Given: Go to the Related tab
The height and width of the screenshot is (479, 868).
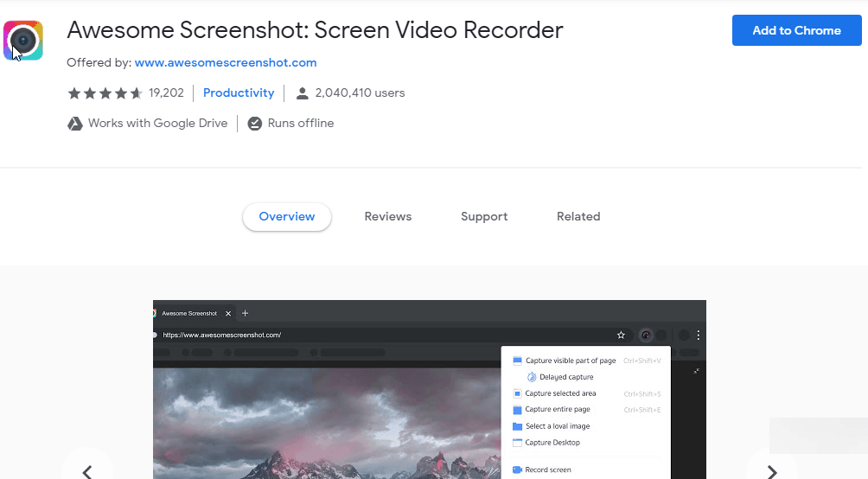Looking at the screenshot, I should click(x=578, y=216).
